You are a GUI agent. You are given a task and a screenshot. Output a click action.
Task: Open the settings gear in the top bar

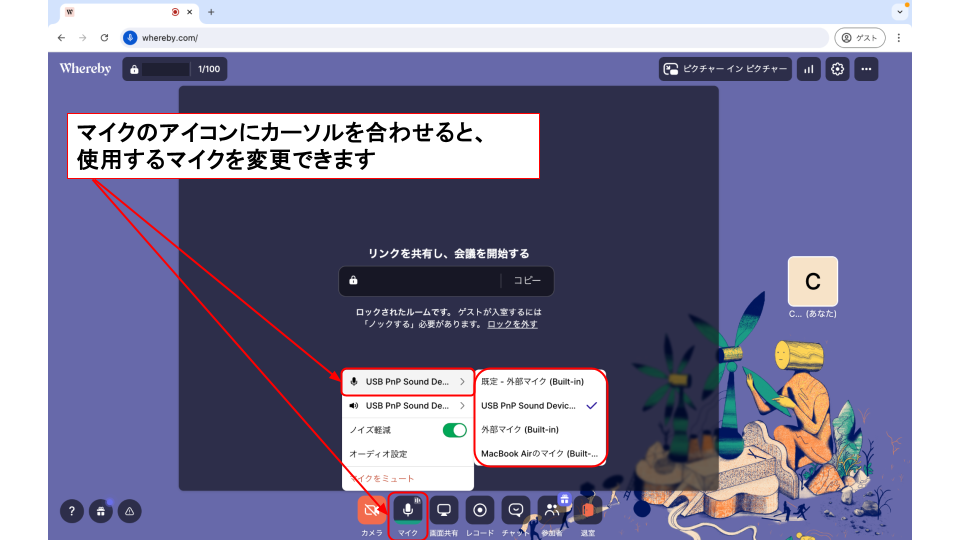(x=838, y=69)
